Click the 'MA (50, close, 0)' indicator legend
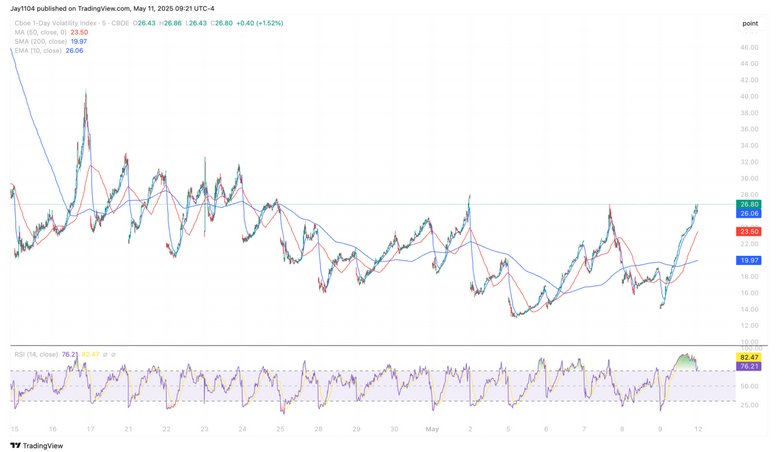 [40, 32]
